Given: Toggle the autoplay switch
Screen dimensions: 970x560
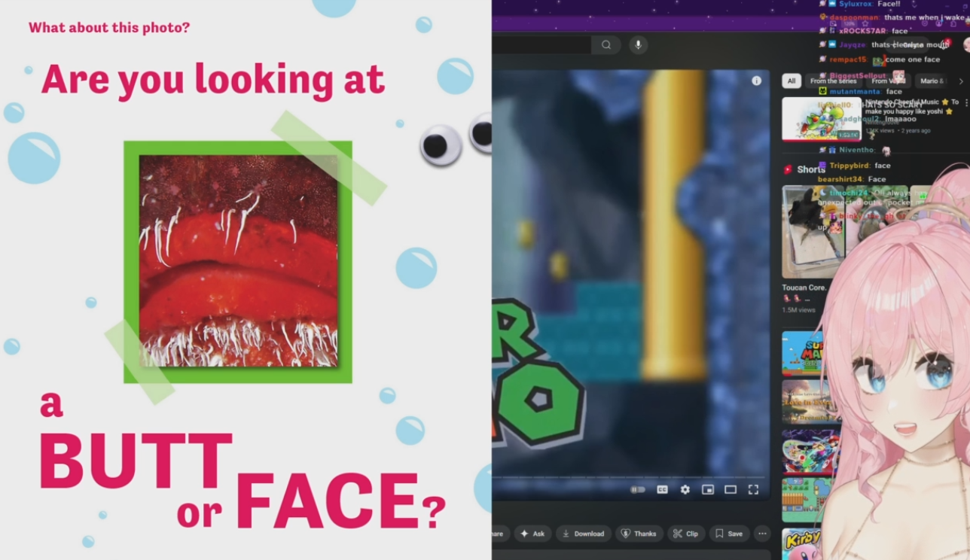Looking at the screenshot, I should click(x=638, y=489).
